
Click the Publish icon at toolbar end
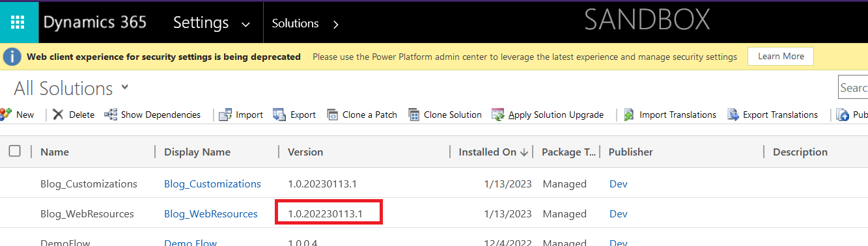[x=843, y=115]
